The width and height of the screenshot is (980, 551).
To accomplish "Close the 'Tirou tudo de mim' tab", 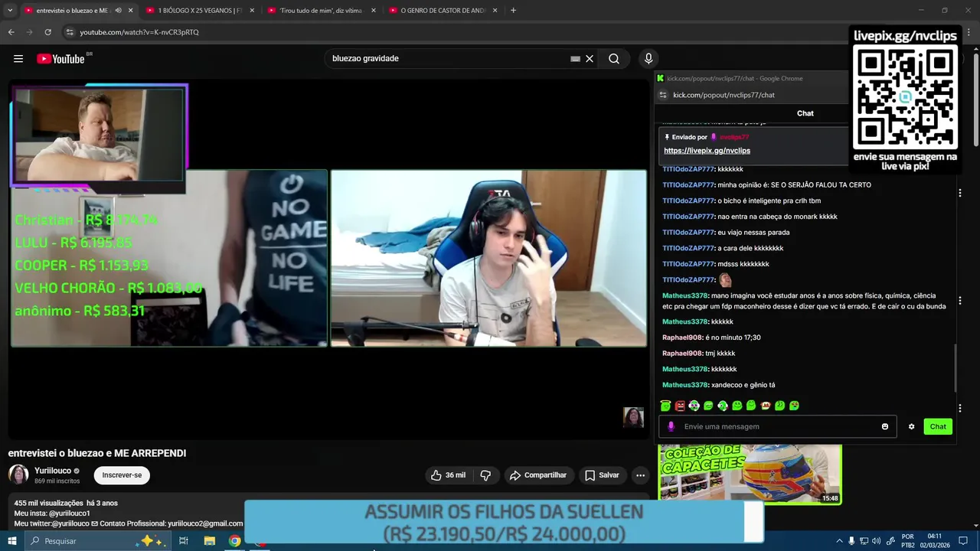I will tap(374, 11).
